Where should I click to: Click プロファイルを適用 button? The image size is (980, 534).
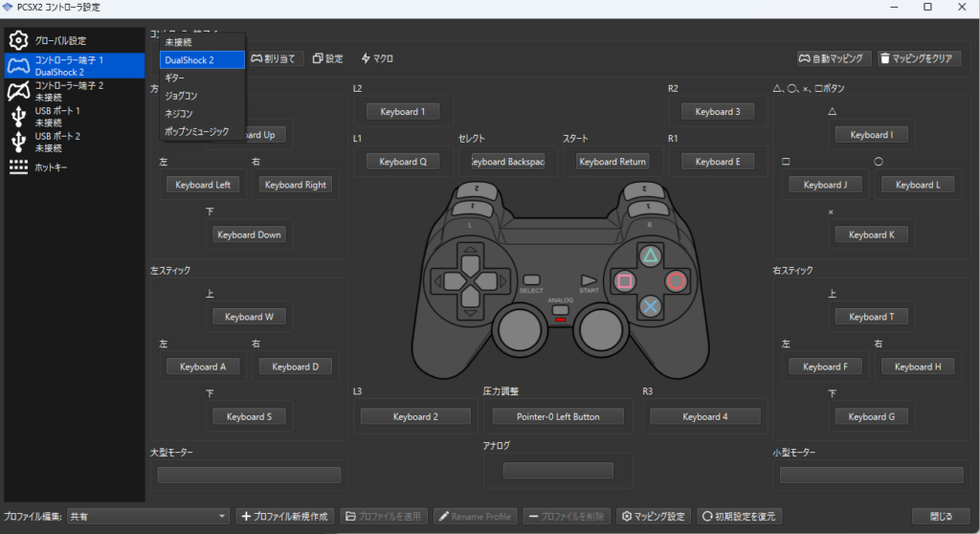click(x=385, y=517)
